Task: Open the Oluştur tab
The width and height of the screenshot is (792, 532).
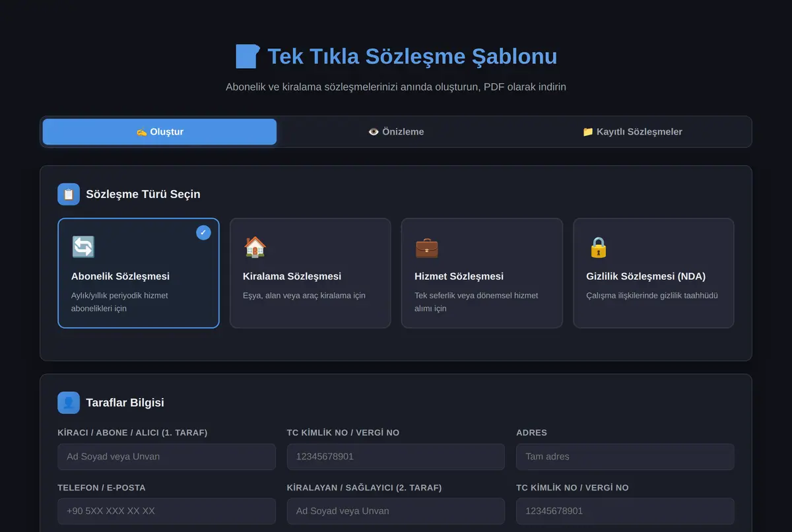Action: pyautogui.click(x=160, y=131)
